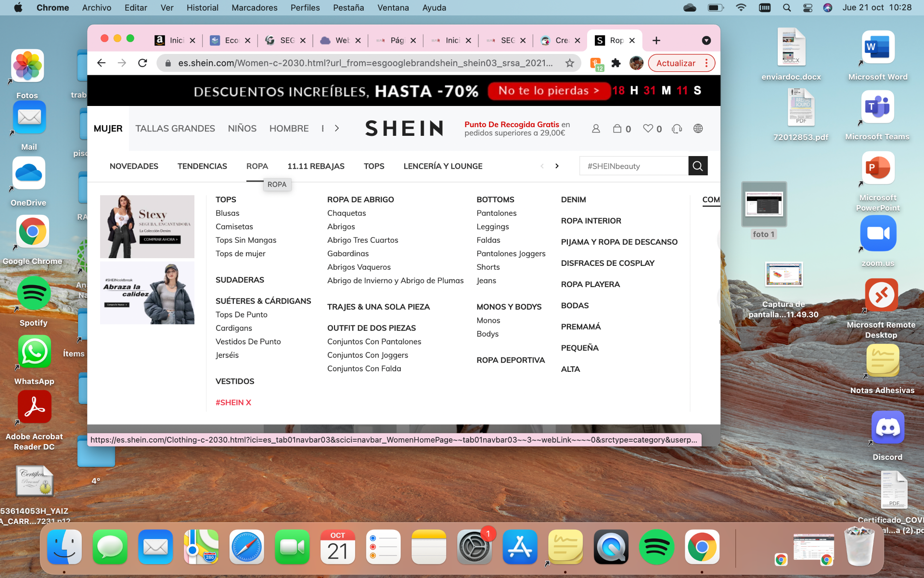Image resolution: width=924 pixels, height=578 pixels.
Task: Open Chrome three-dot menu next to Actualizar
Action: coord(706,63)
